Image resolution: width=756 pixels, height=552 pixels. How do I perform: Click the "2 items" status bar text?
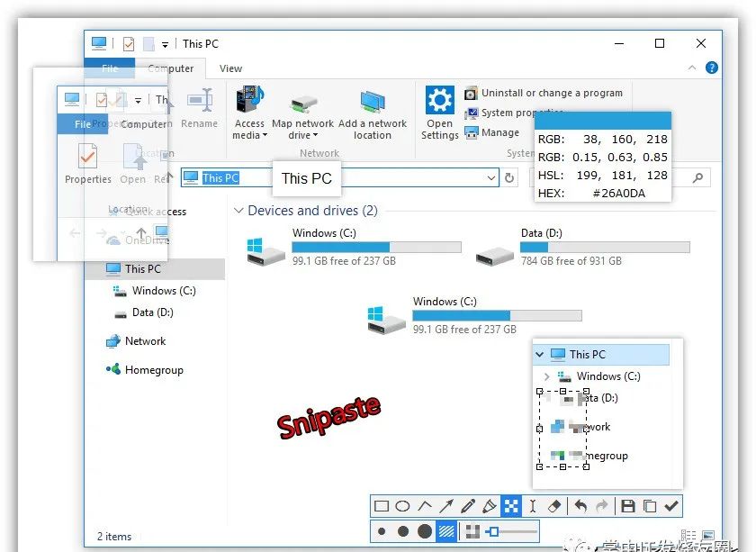114,537
